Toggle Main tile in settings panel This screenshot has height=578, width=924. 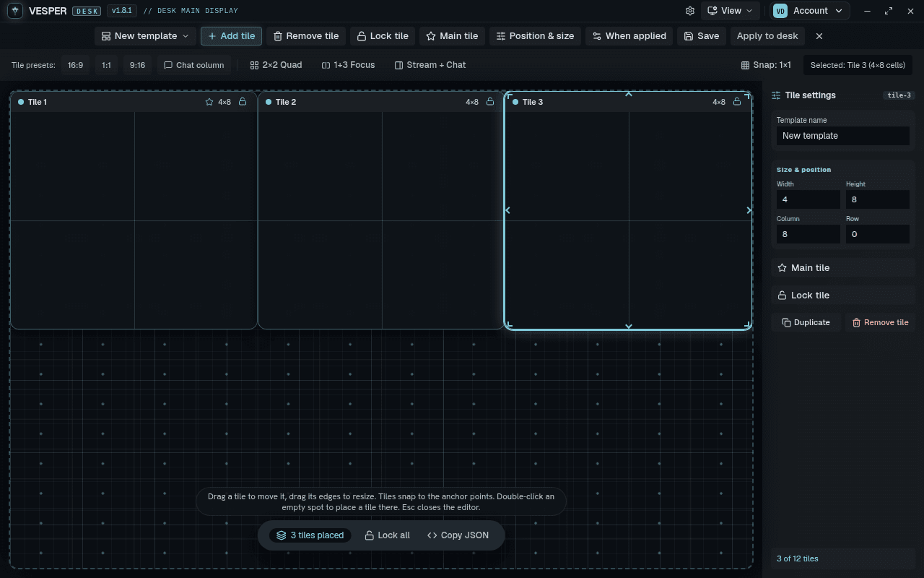click(x=842, y=267)
